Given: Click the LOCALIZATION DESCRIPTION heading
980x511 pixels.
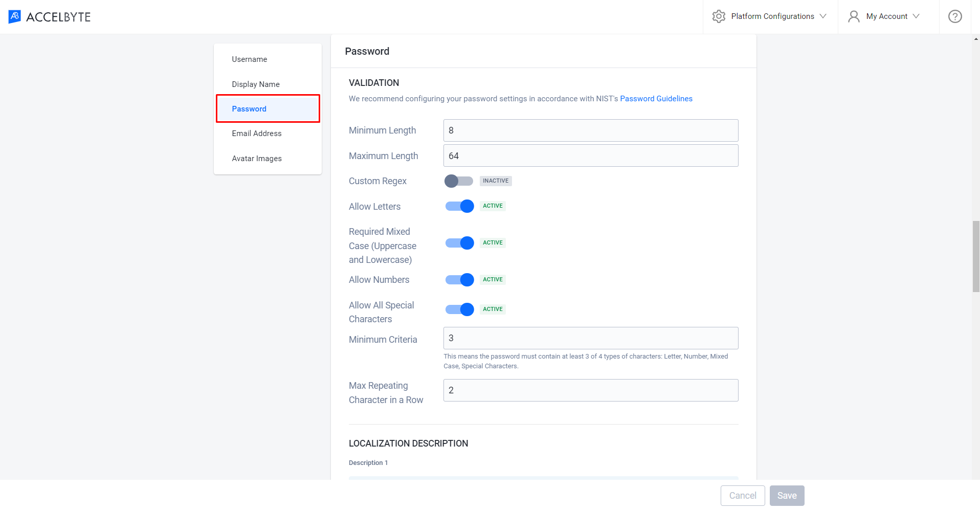Looking at the screenshot, I should coord(408,443).
